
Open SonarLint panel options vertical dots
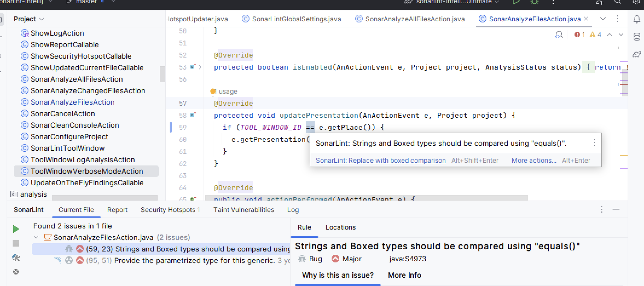pyautogui.click(x=602, y=210)
